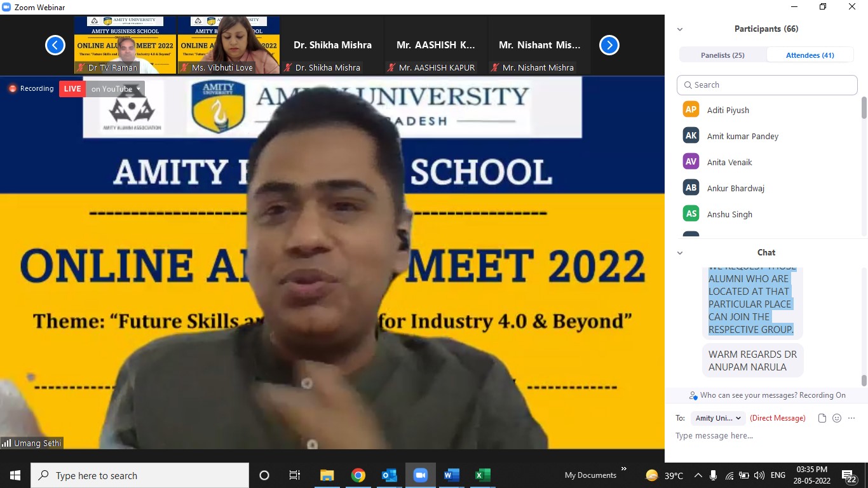
Task: Open Cortana circle icon on taskbar
Action: coord(264,475)
